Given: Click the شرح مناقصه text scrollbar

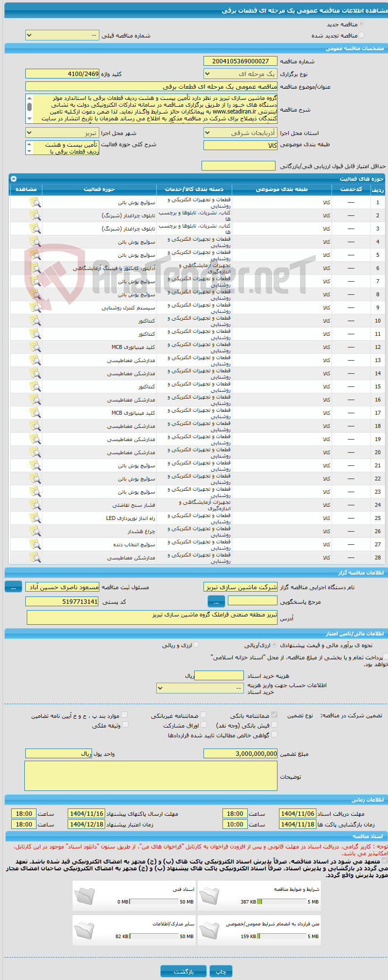Looking at the screenshot, I should 29,108.
